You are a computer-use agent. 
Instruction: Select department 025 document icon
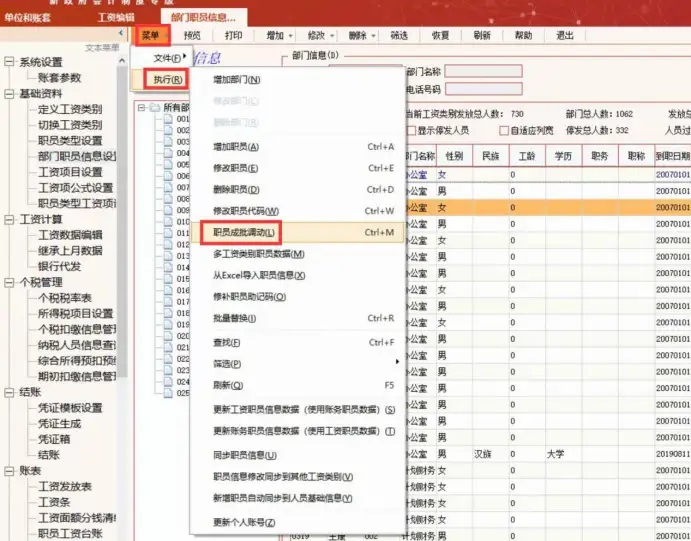pyautogui.click(x=168, y=393)
